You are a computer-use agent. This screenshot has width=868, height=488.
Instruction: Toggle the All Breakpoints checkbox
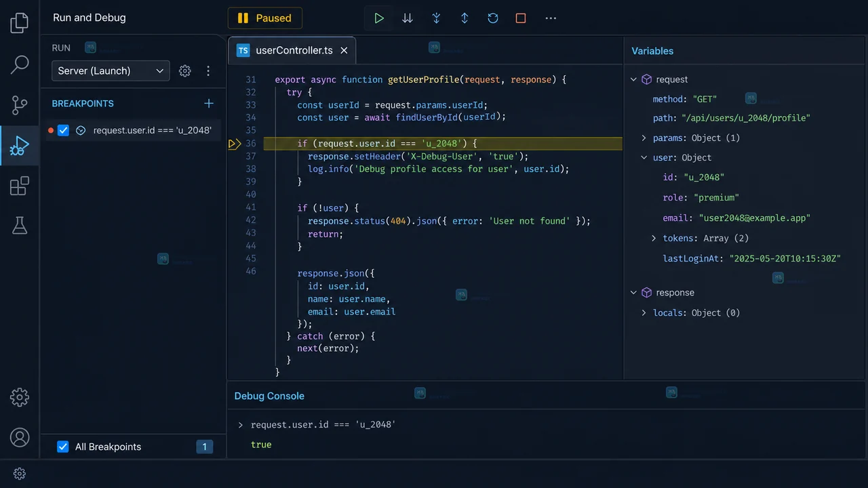pyautogui.click(x=63, y=447)
